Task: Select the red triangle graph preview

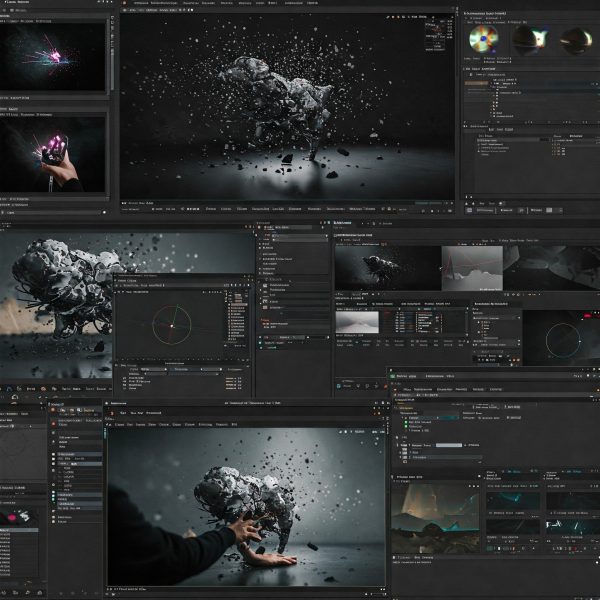Action: [x=470, y=268]
